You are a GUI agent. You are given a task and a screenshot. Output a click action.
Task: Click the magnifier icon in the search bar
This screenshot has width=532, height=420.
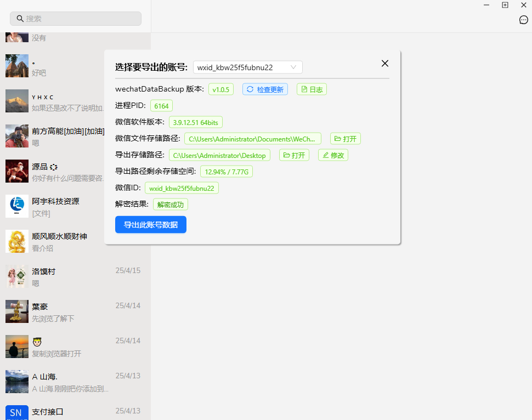(x=19, y=18)
